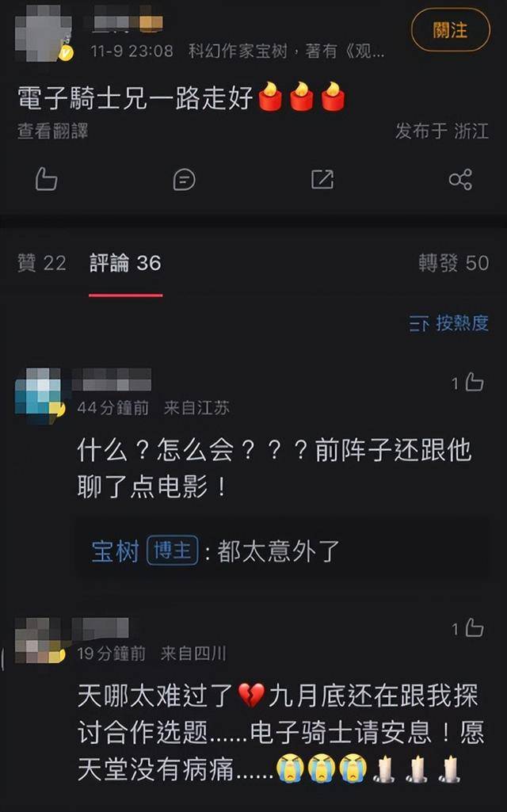This screenshot has height=812, width=507.
Task: Tap the verified badge on author avatar
Action: (67, 53)
